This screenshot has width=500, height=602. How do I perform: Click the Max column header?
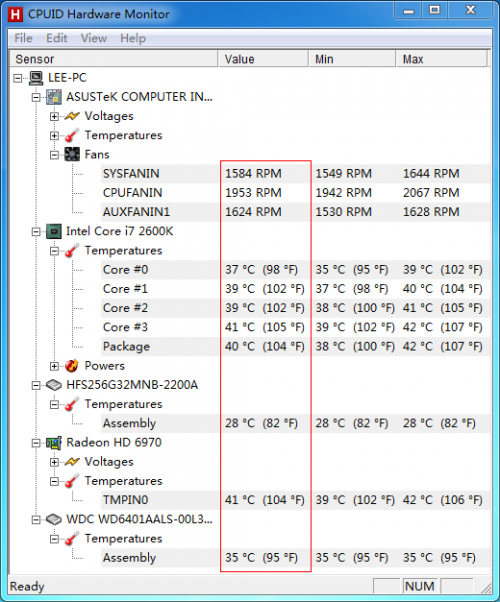[x=442, y=59]
